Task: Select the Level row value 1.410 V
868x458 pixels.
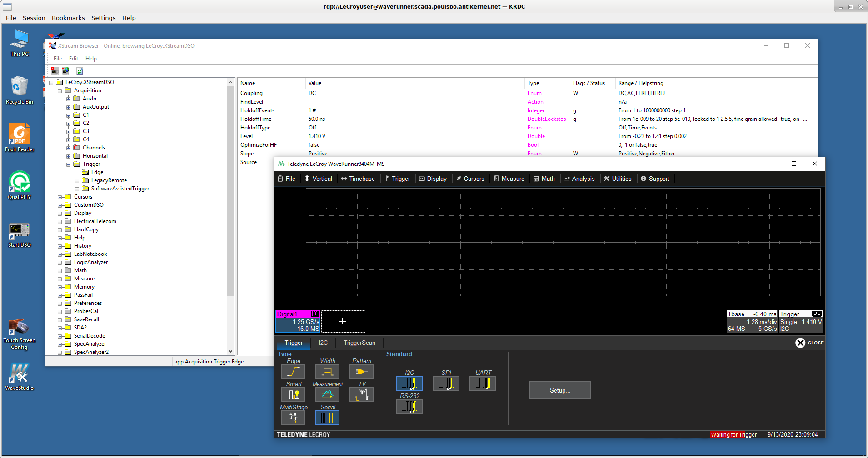Action: click(317, 136)
